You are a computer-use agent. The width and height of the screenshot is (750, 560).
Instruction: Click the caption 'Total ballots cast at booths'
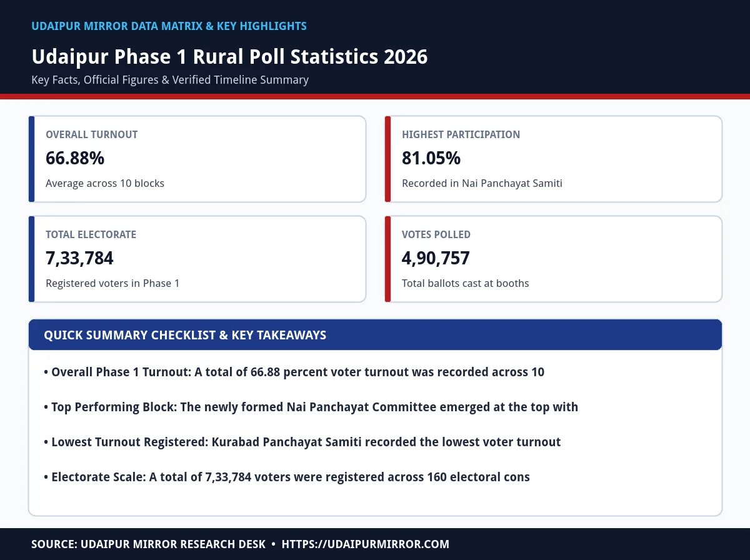465,284
